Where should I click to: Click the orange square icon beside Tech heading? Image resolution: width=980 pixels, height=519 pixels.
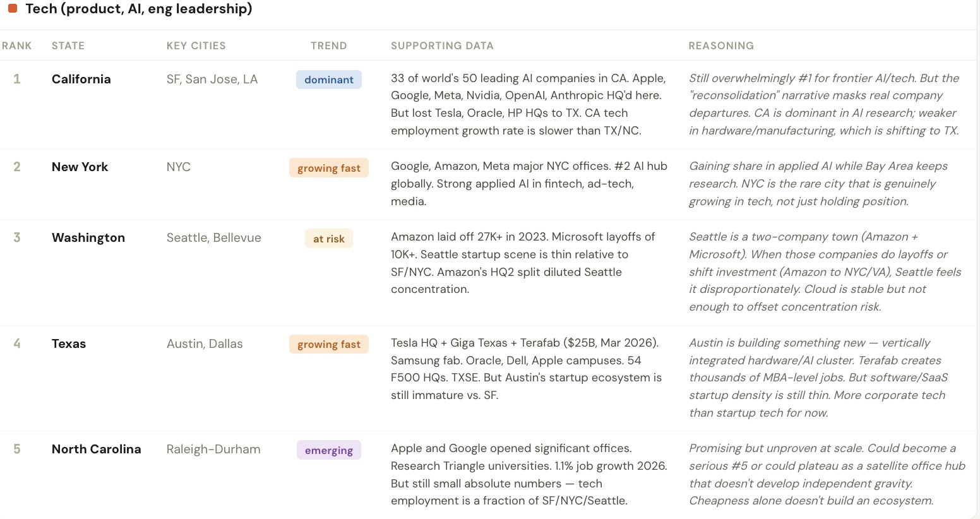click(x=13, y=9)
